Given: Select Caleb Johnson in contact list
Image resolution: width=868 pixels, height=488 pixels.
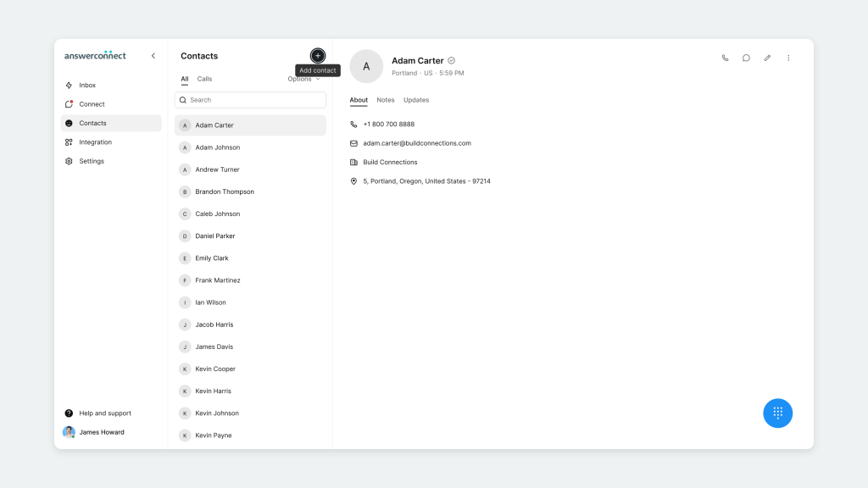Looking at the screenshot, I should coord(250,214).
